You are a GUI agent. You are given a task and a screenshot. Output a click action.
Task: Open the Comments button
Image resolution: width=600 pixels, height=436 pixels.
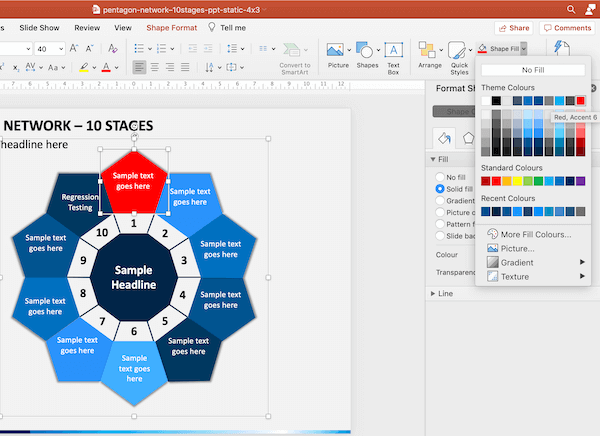pos(567,28)
